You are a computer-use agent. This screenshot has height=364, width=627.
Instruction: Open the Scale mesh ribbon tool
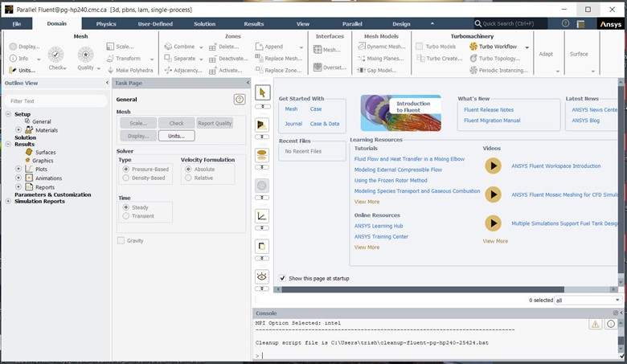click(120, 47)
